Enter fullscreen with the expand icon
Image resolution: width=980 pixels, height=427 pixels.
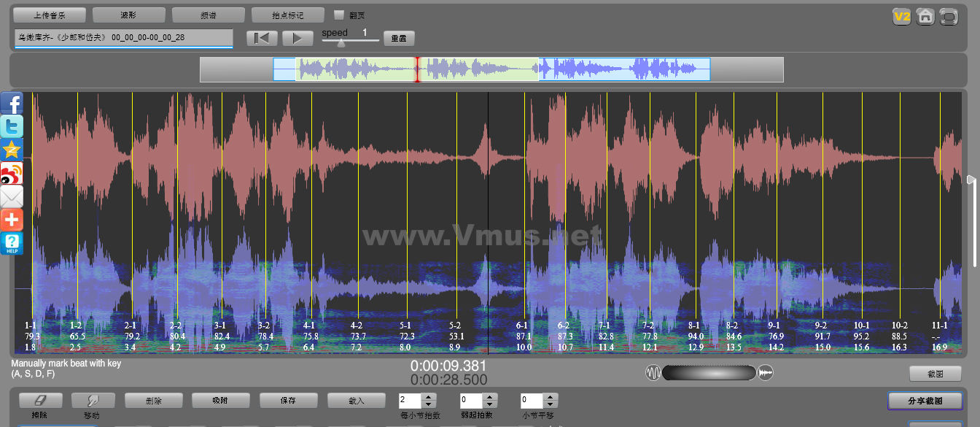pos(949,17)
